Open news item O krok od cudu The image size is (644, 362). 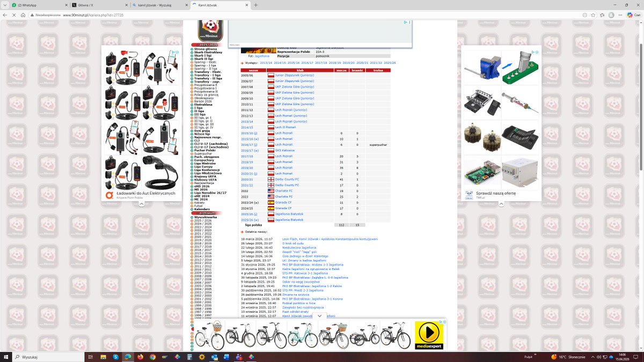[x=294, y=243]
